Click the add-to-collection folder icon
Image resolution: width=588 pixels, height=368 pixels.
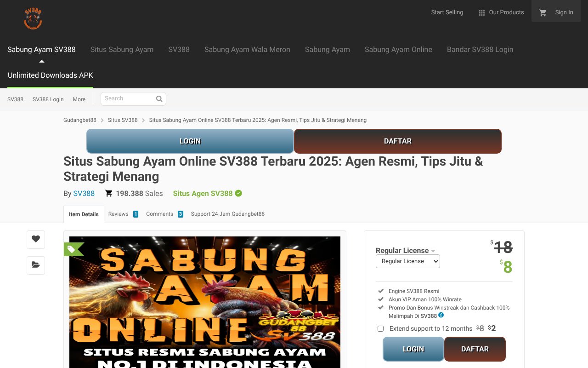tap(36, 265)
